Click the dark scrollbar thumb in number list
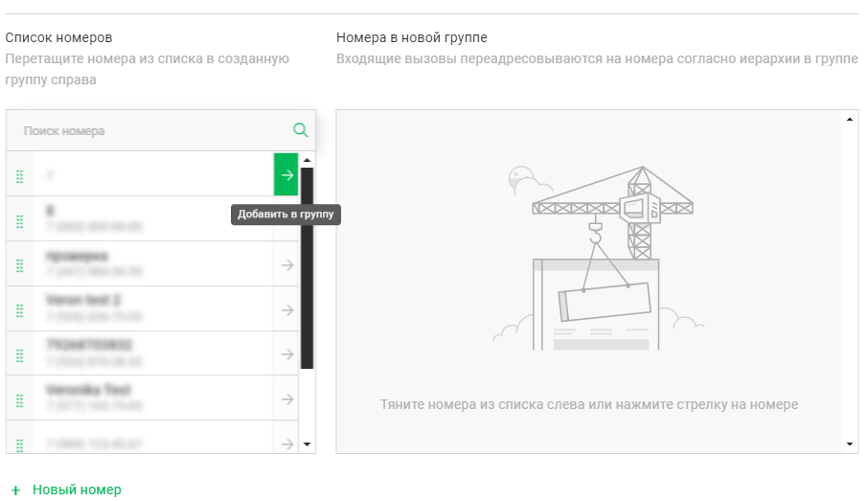Screen dimensions: 868x501 pyautogui.click(x=307, y=268)
